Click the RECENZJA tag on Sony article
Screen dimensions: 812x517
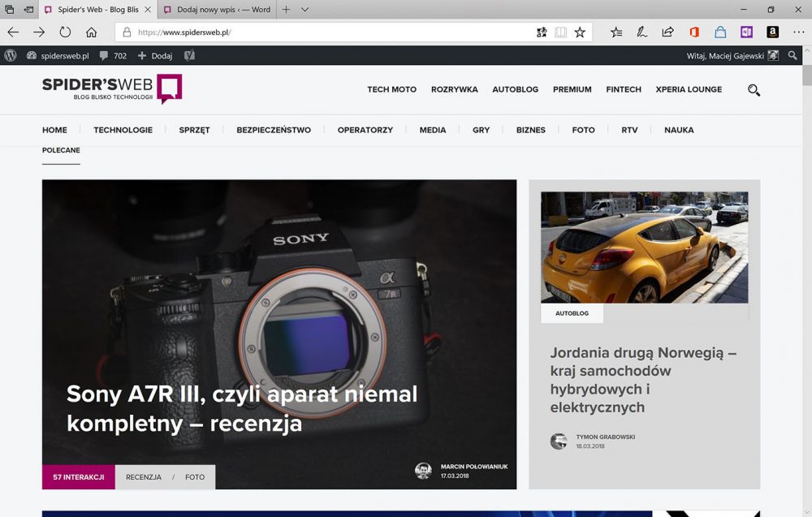pos(144,477)
